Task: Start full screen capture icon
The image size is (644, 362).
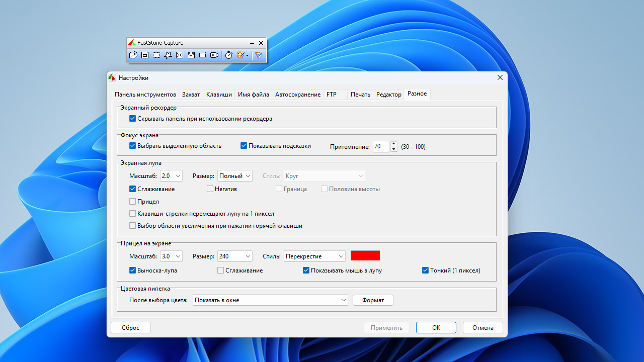Action: pos(180,55)
